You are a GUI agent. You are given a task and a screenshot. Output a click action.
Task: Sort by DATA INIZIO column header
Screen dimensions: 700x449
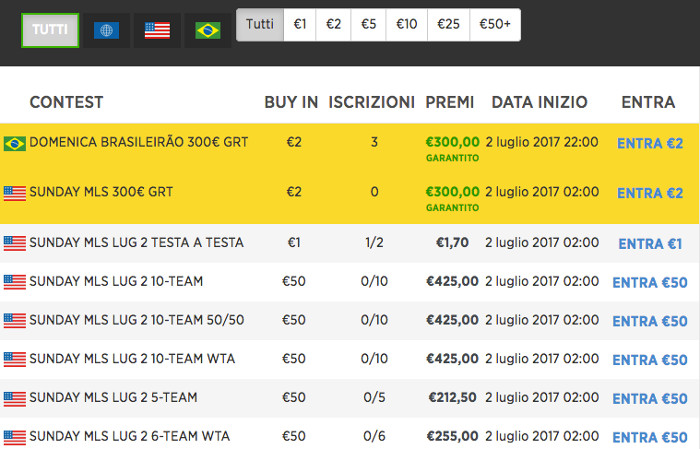(x=539, y=102)
